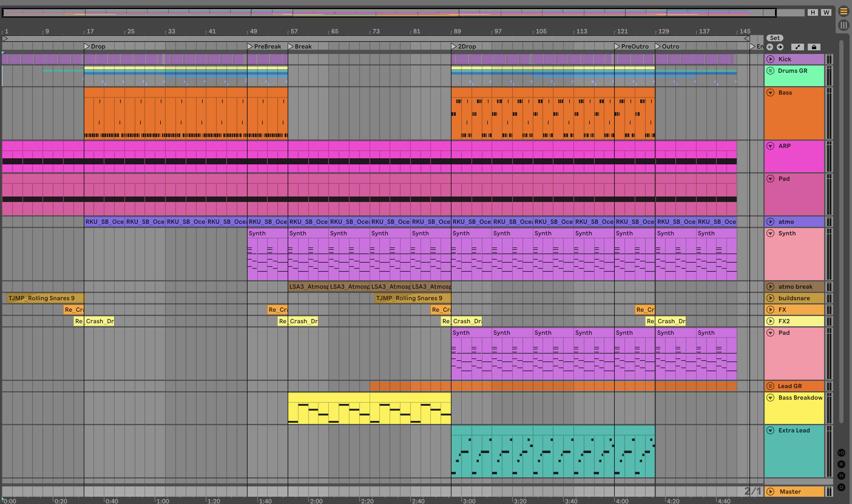Screen dimensions: 852x504
Task: Collapse the Extra Lead track
Action: click(x=770, y=430)
